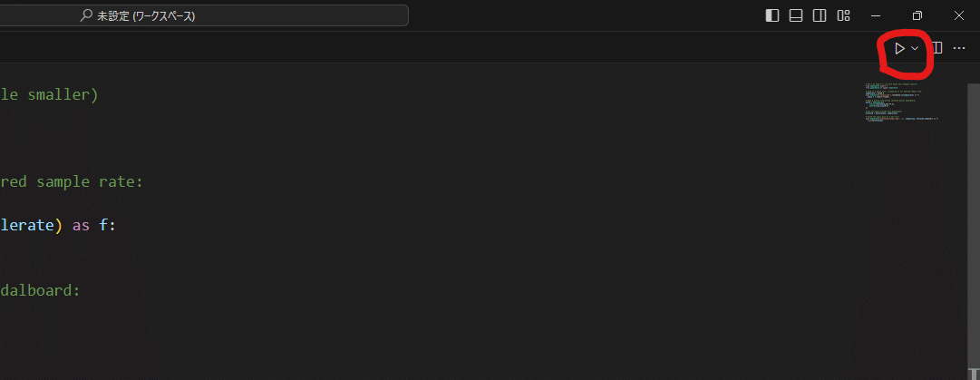Open the run options dropdown chevron
The image size is (980, 380).
click(915, 48)
